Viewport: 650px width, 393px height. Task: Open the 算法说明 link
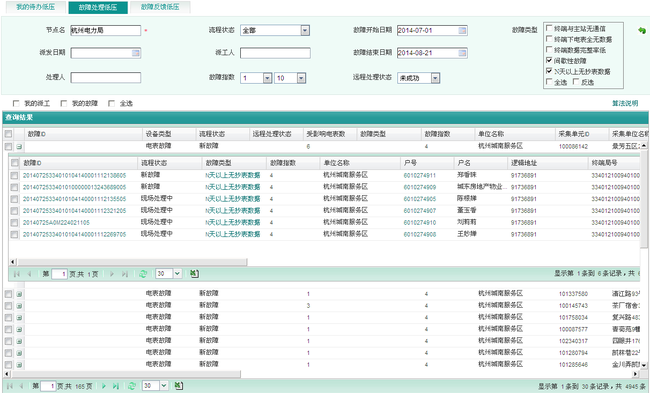pos(625,103)
